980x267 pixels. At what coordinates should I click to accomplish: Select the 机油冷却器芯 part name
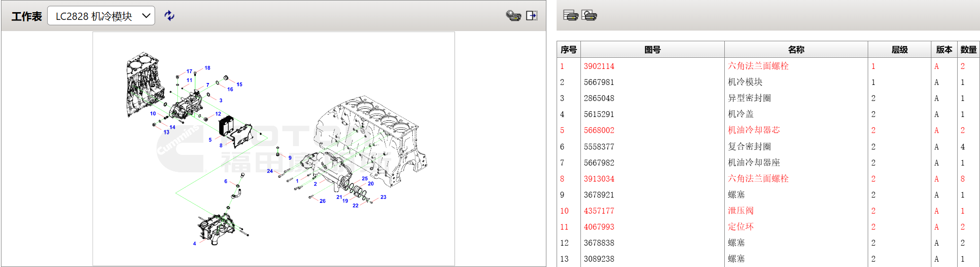coord(753,130)
